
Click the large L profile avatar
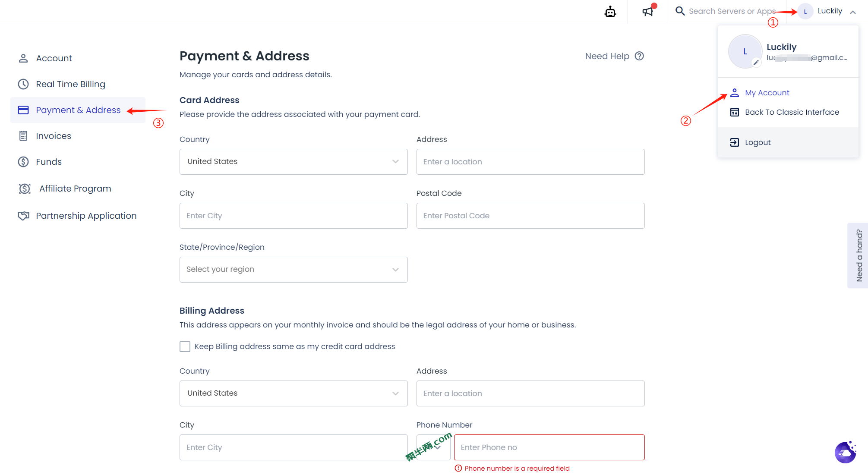pyautogui.click(x=745, y=51)
